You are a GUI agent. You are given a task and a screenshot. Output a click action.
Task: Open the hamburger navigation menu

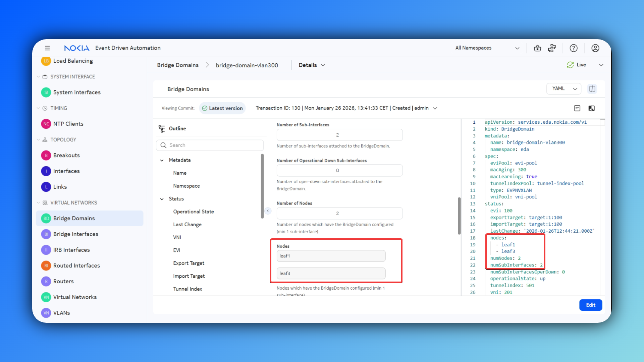point(47,48)
